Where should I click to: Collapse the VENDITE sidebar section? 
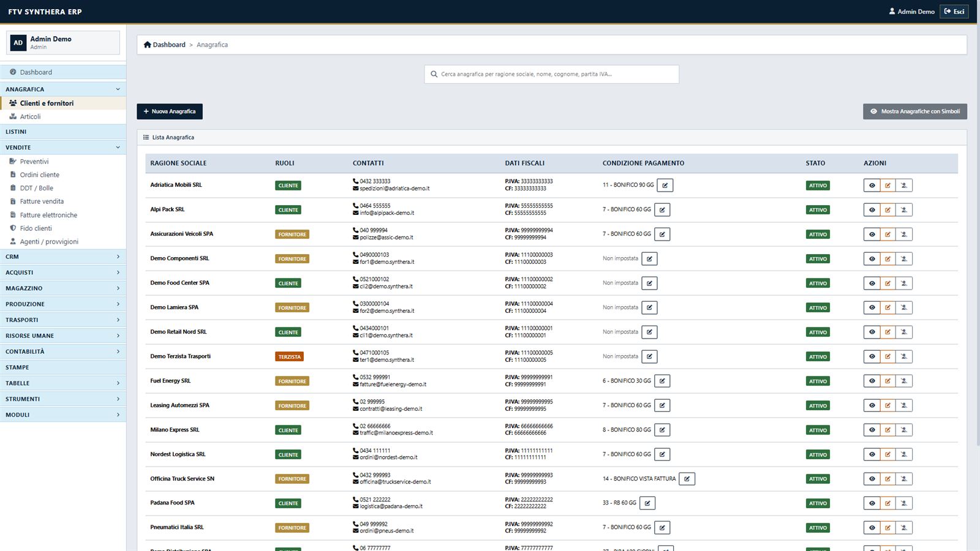(x=63, y=148)
